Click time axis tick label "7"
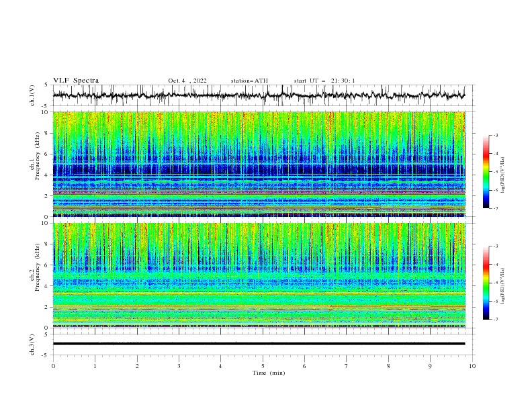This screenshot has height=411, width=532. (346, 366)
